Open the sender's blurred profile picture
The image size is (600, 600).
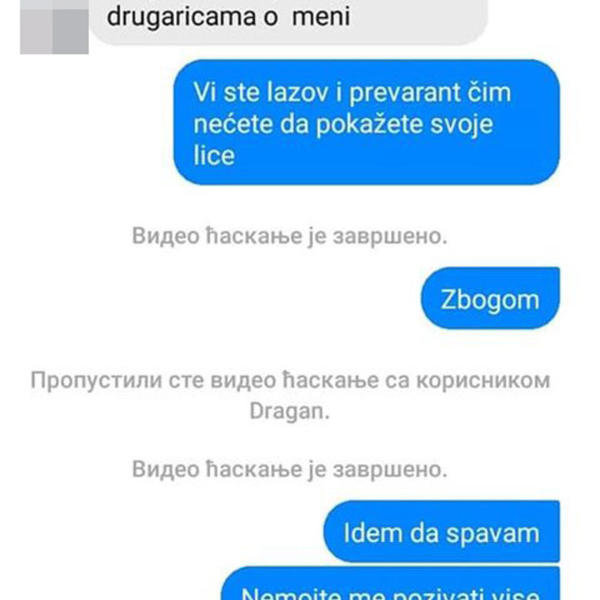tap(54, 27)
